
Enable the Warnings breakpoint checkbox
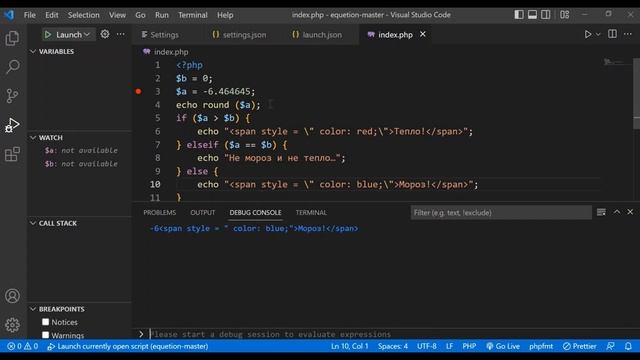click(x=45, y=335)
